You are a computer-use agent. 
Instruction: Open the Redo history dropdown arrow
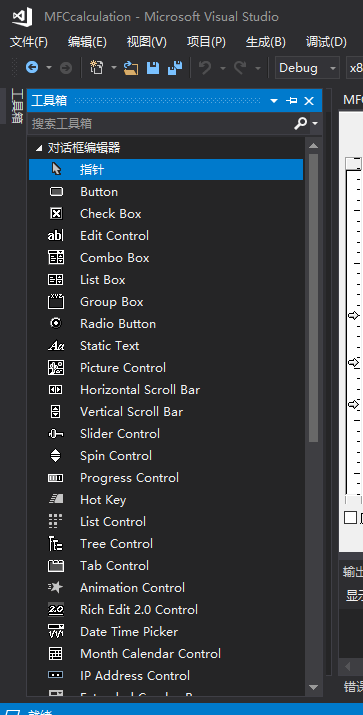pos(258,68)
